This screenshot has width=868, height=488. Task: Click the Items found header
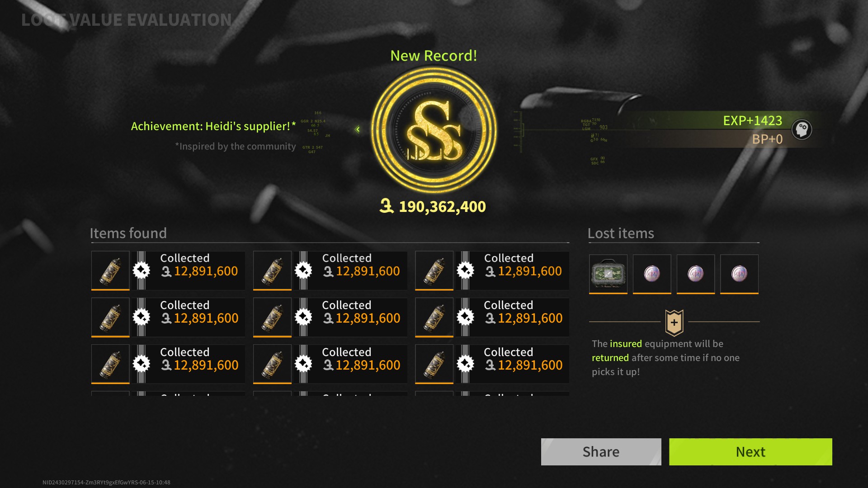pos(128,233)
